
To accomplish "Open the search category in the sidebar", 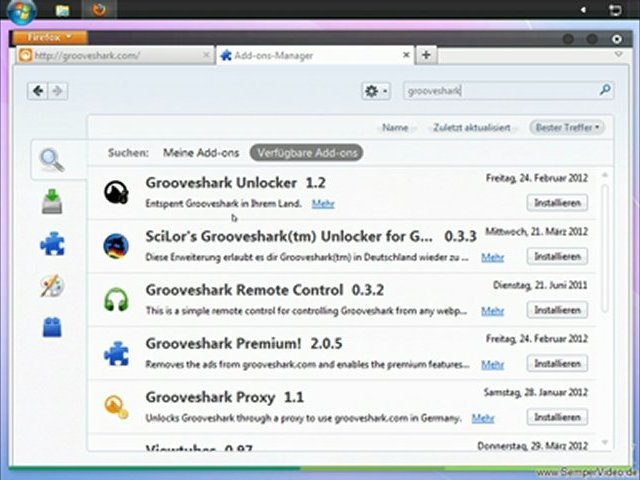I will tap(52, 159).
